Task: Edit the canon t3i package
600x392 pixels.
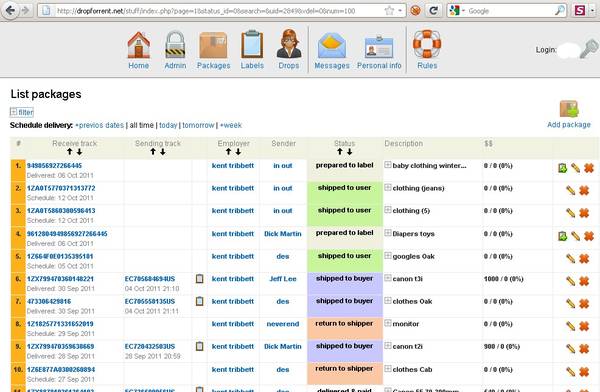Action: (571, 281)
